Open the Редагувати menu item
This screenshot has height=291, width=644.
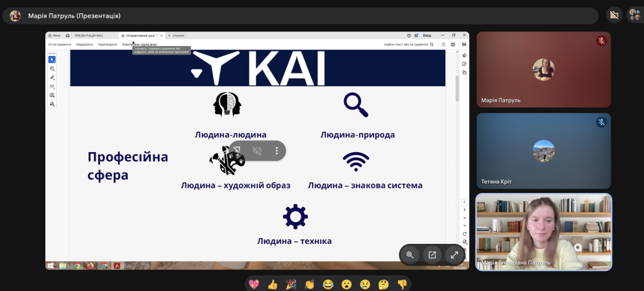coord(84,45)
